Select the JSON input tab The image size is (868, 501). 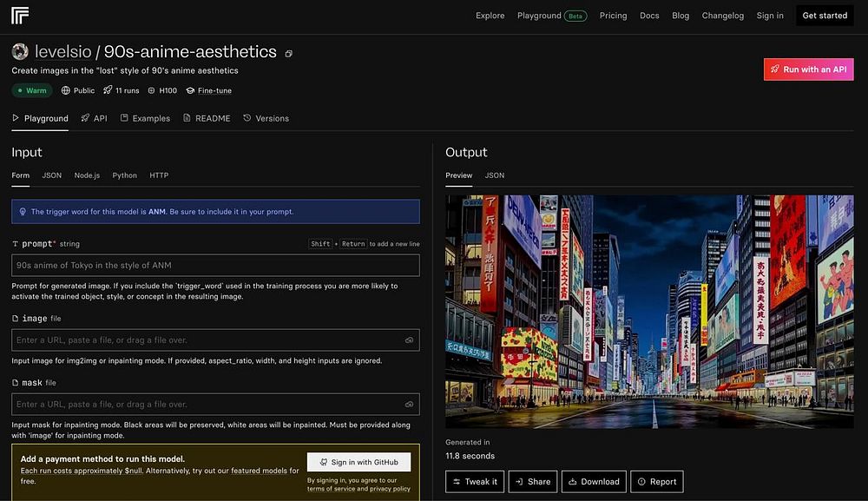tap(51, 175)
